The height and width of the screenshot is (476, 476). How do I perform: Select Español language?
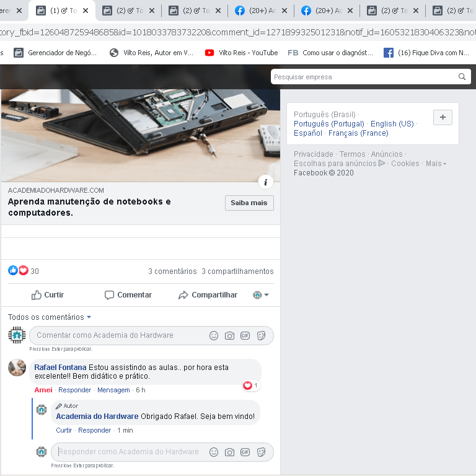click(x=308, y=133)
